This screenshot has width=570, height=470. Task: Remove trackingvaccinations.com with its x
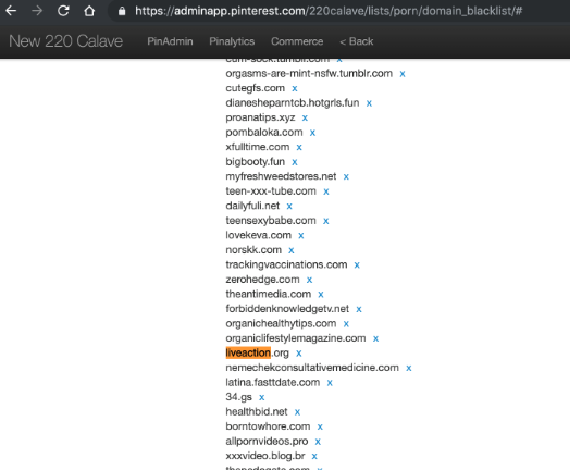(x=357, y=265)
